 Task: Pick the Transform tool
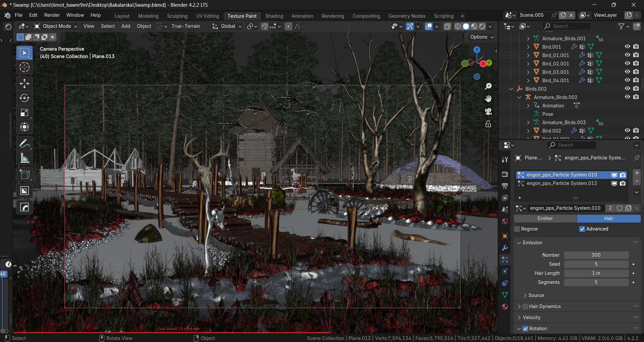coord(24,127)
